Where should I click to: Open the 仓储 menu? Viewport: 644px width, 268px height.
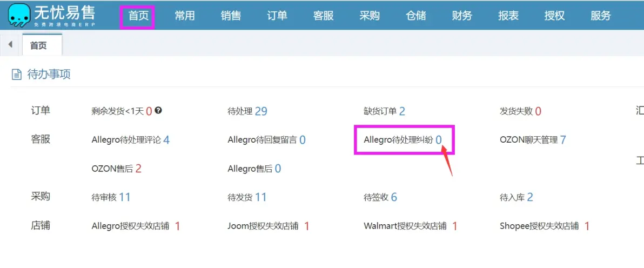tap(415, 16)
